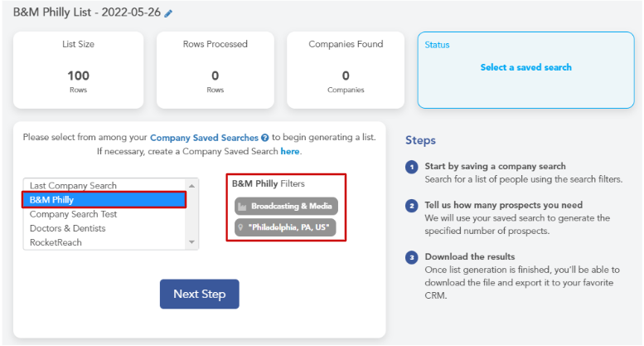Image resolution: width=644 pixels, height=346 pixels.
Task: Click the listbox scroll down arrow
Action: pyautogui.click(x=191, y=242)
